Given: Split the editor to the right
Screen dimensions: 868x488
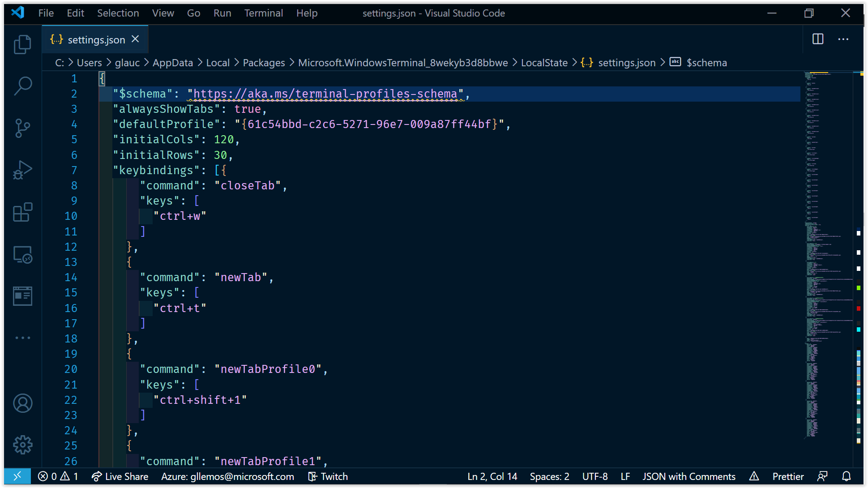Looking at the screenshot, I should [x=818, y=39].
